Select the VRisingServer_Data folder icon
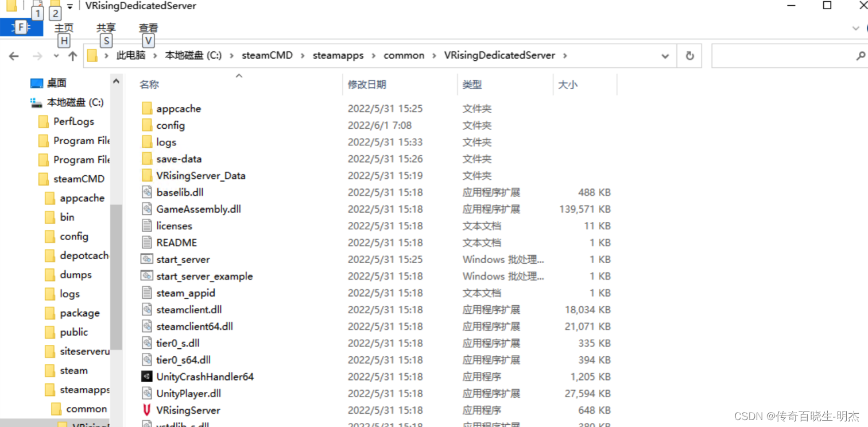Viewport: 868px width, 427px height. coord(147,175)
